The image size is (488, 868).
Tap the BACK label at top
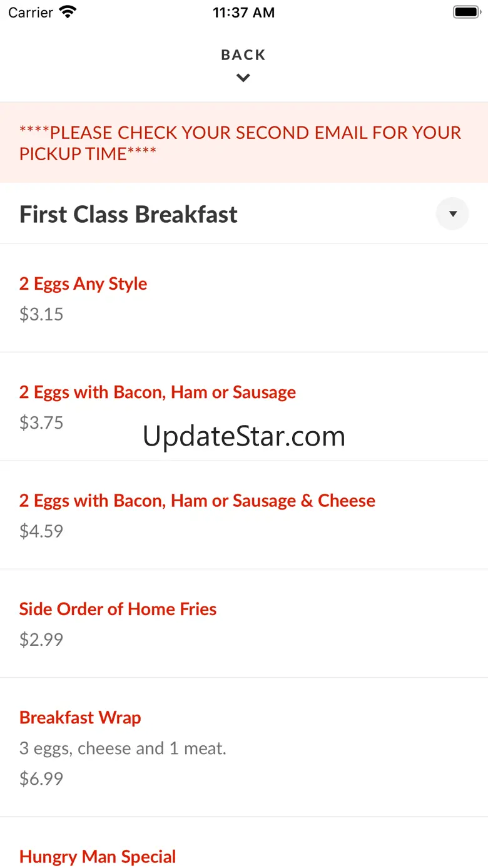pyautogui.click(x=243, y=55)
